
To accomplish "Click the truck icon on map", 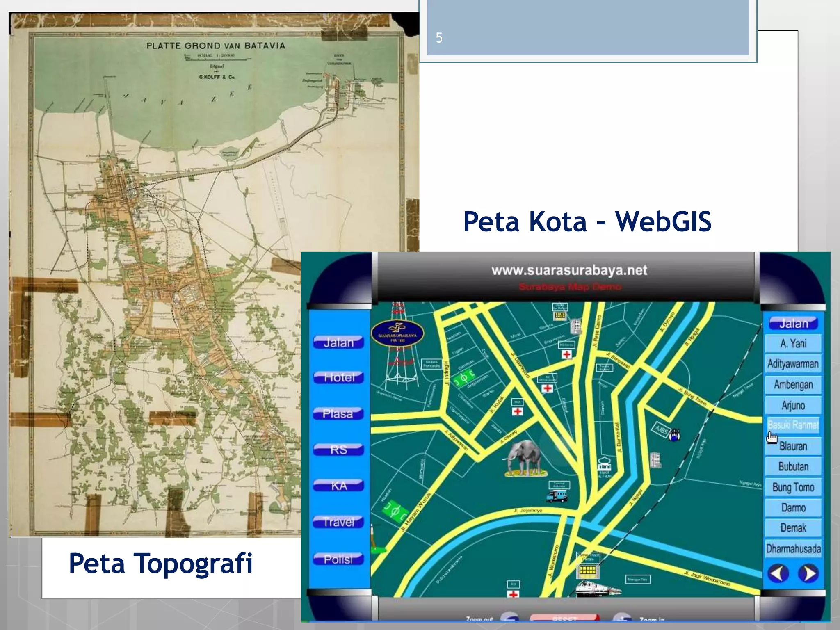I will coord(557,497).
